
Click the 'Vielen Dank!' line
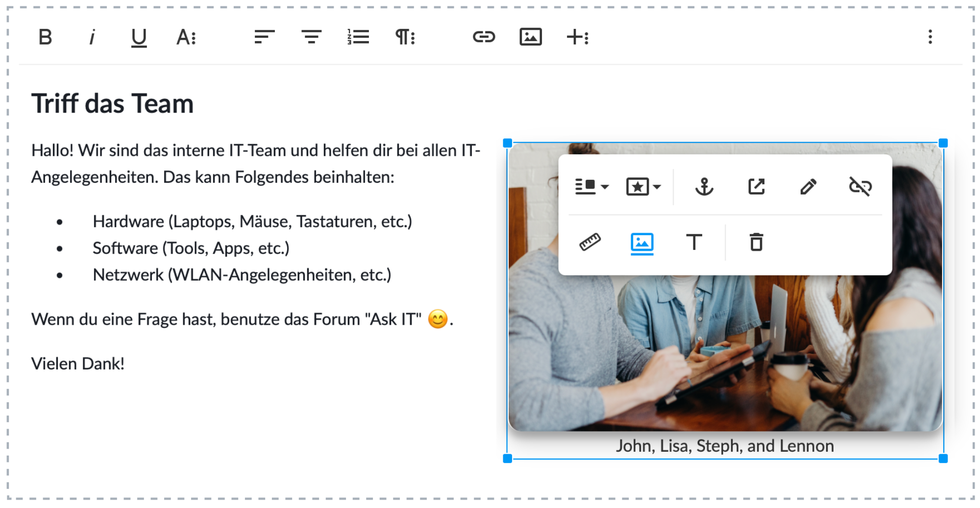coord(78,363)
